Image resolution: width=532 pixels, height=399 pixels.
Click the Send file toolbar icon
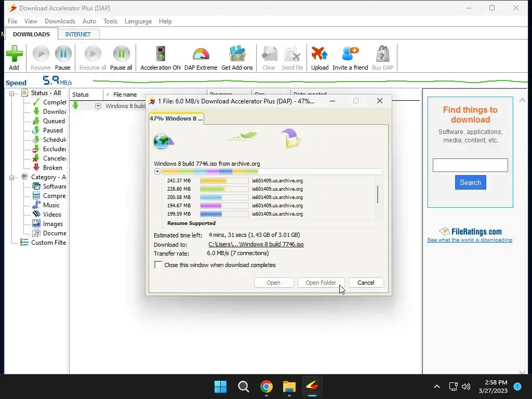click(292, 54)
